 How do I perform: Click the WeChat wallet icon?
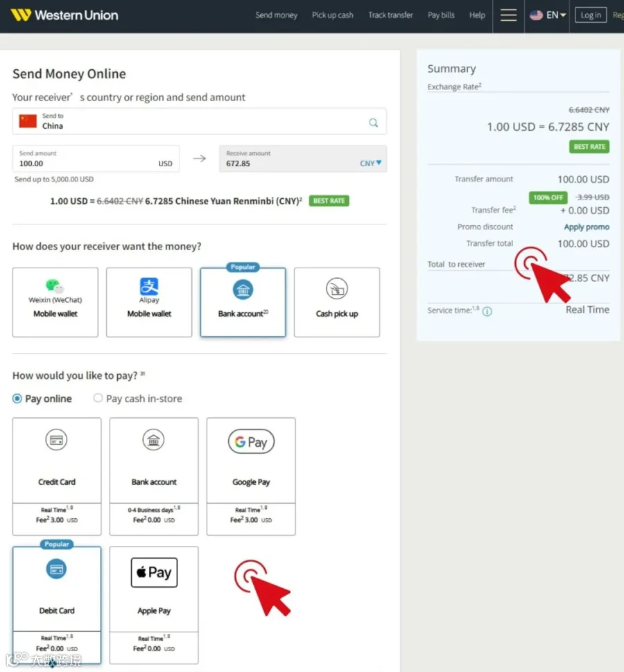pos(55,285)
